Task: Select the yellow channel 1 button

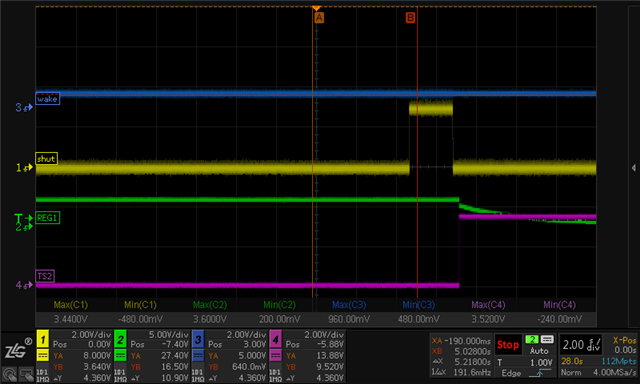Action: coord(42,339)
